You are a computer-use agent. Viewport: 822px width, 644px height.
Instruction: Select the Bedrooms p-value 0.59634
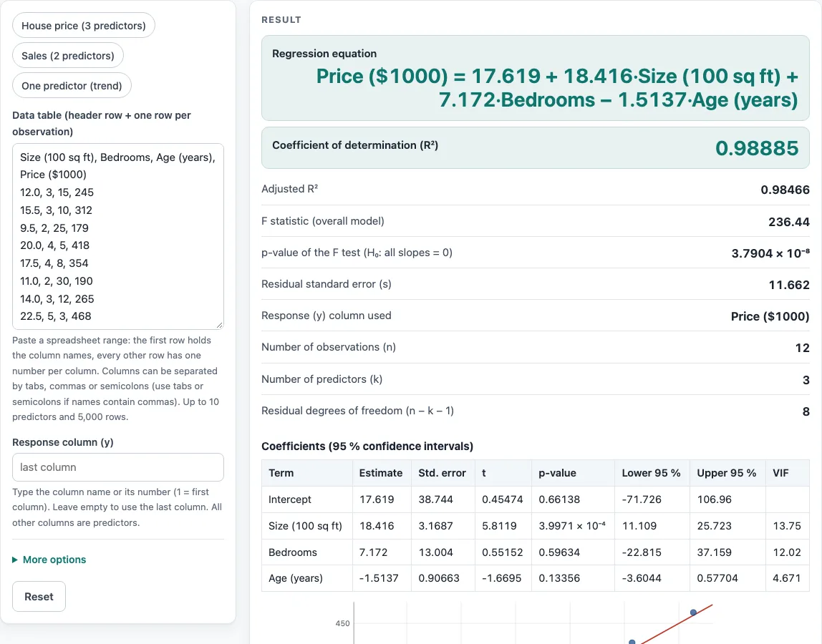pos(559,552)
